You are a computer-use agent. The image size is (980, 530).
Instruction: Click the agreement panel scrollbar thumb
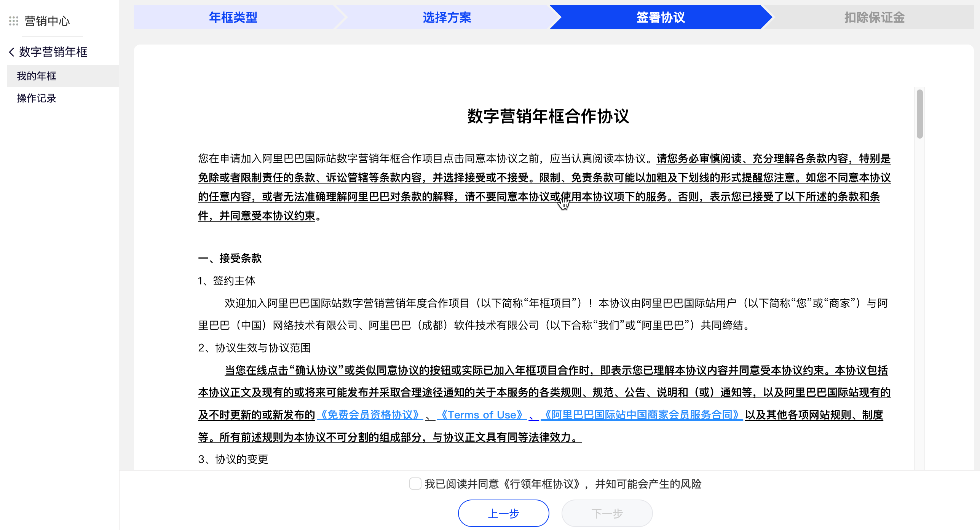coord(920,114)
